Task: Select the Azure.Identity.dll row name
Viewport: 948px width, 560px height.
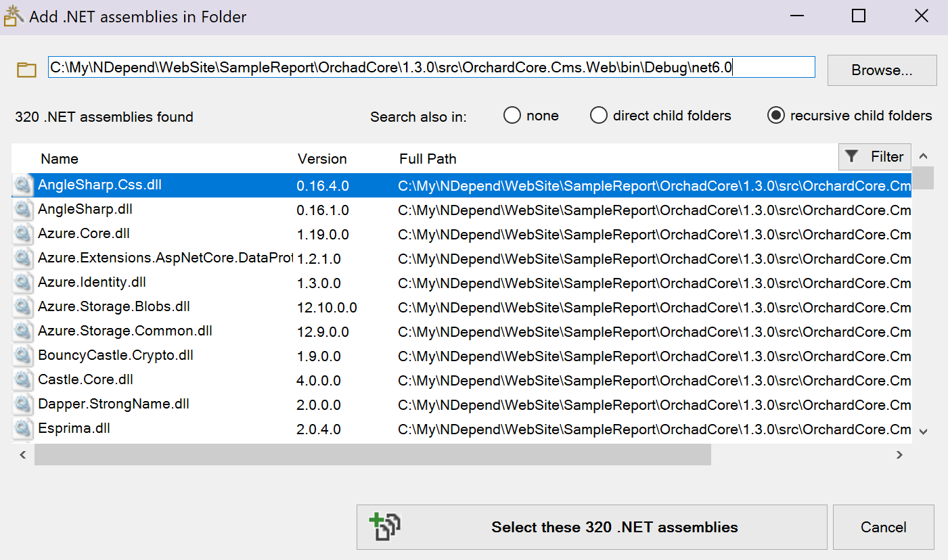Action: coord(92,282)
